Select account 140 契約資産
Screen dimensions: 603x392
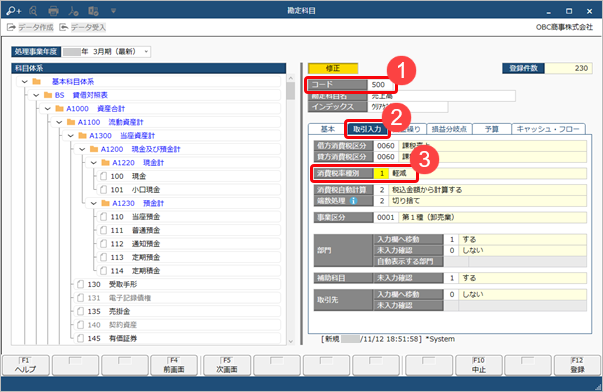(177, 325)
